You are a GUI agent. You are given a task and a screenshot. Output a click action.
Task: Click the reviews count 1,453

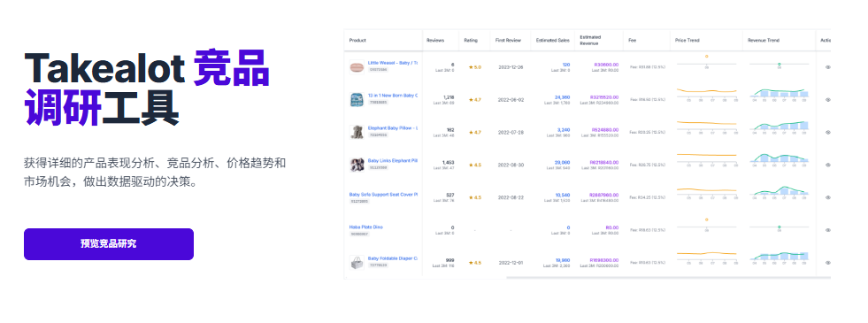(449, 162)
